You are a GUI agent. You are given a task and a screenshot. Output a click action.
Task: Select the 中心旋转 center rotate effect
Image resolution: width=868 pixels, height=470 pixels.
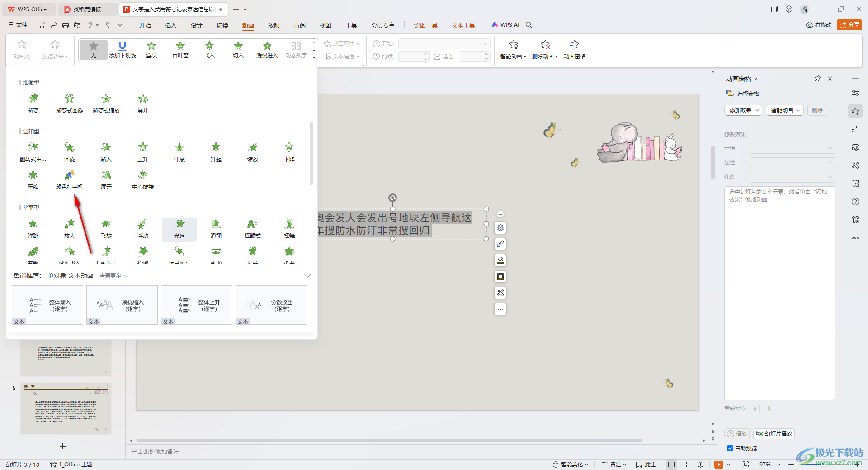click(x=143, y=179)
